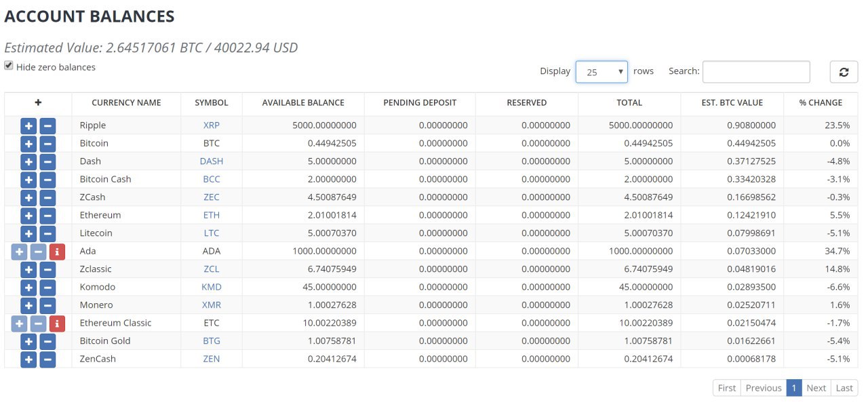868x411 pixels.
Task: Click the deposit plus icon for Bitcoin
Action: click(x=28, y=143)
